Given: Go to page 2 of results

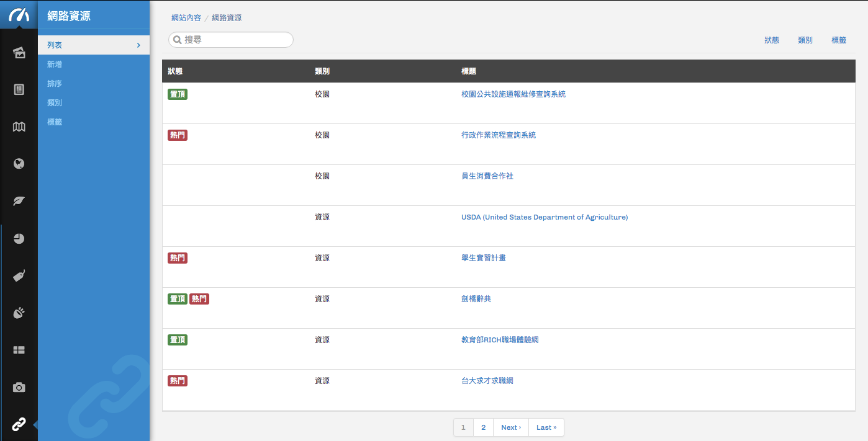Looking at the screenshot, I should (483, 427).
